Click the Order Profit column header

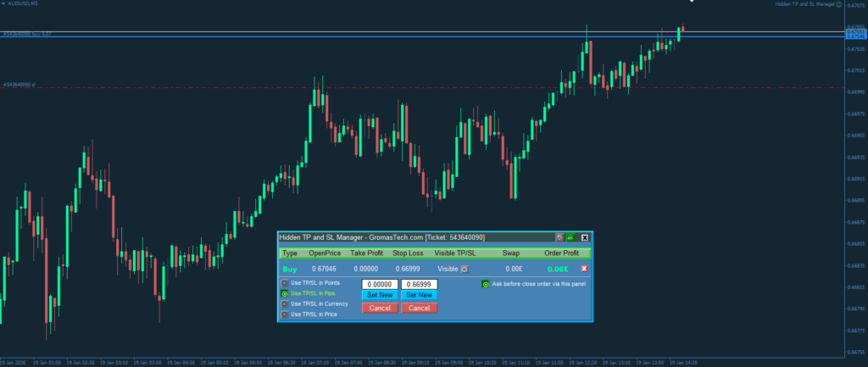561,253
